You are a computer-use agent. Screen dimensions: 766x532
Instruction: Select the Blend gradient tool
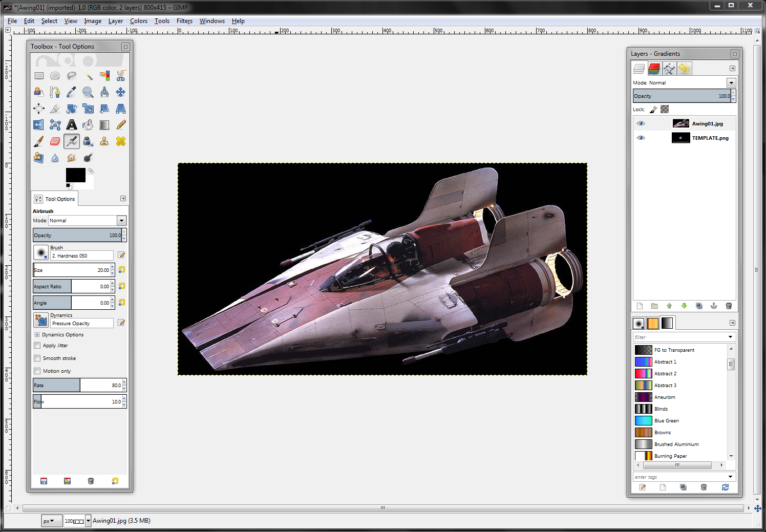[104, 125]
